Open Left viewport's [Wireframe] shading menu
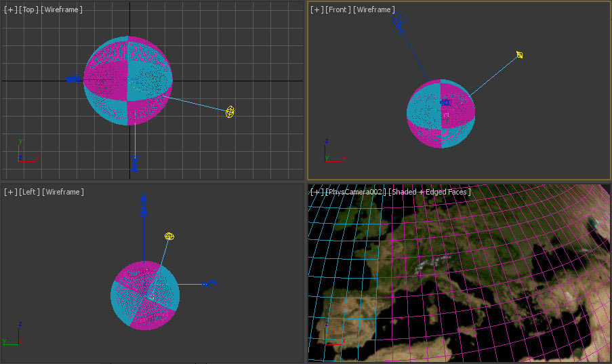 pos(63,193)
